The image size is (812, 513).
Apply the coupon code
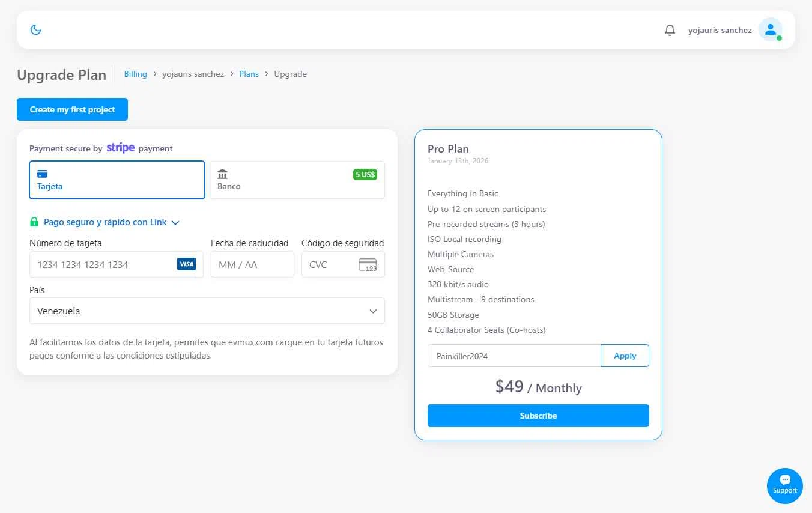(625, 356)
